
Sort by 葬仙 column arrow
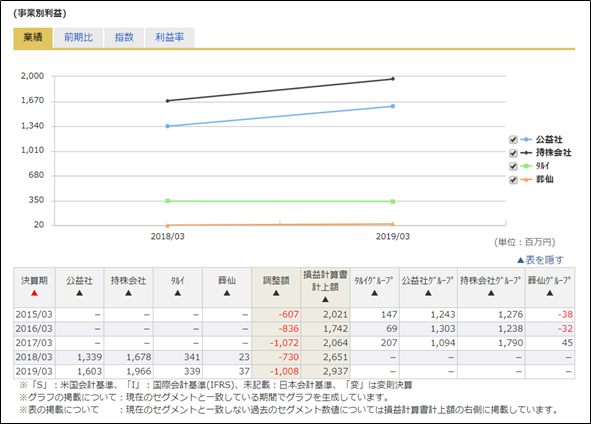click(227, 293)
